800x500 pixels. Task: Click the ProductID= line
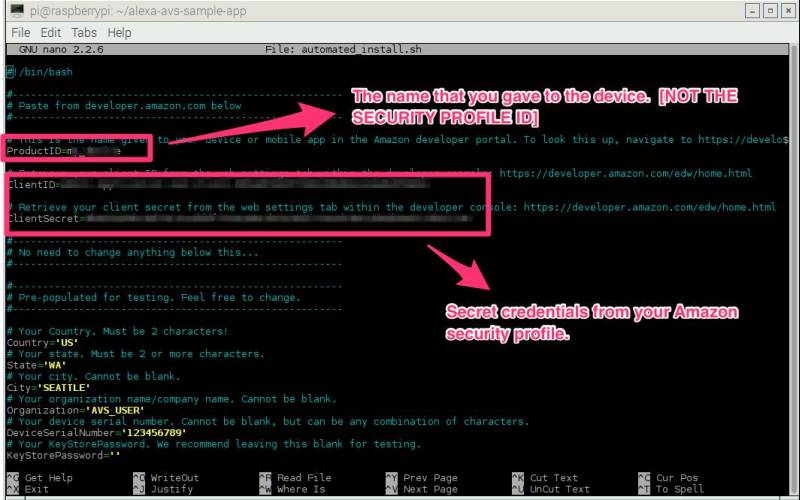(x=64, y=151)
